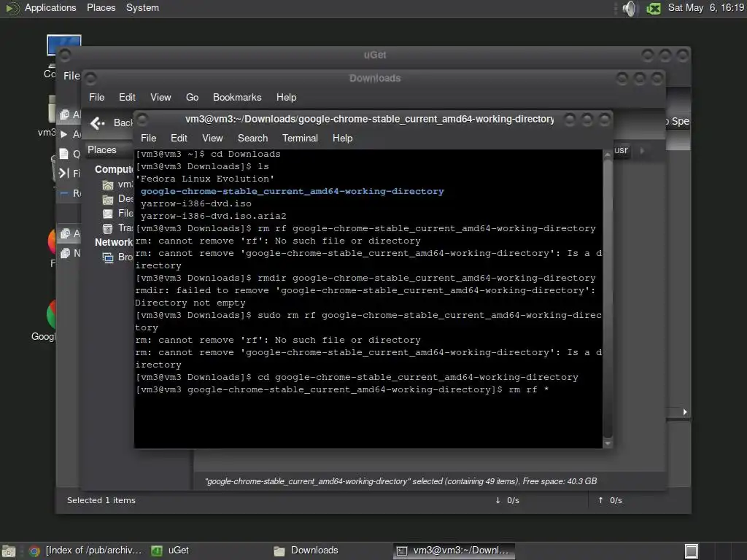Click the upload speed indicator in uGet status bar
Image resolution: width=747 pixels, height=560 pixels.
tap(610, 500)
